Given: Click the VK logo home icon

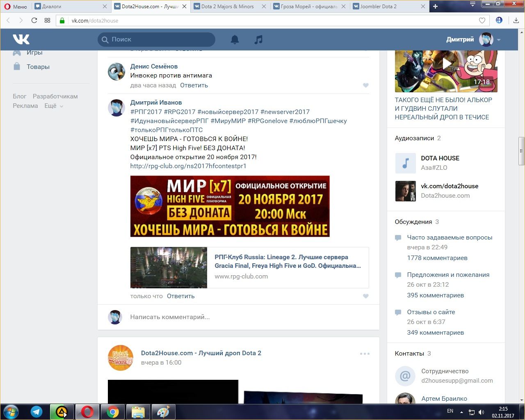Looking at the screenshot, I should tap(21, 39).
